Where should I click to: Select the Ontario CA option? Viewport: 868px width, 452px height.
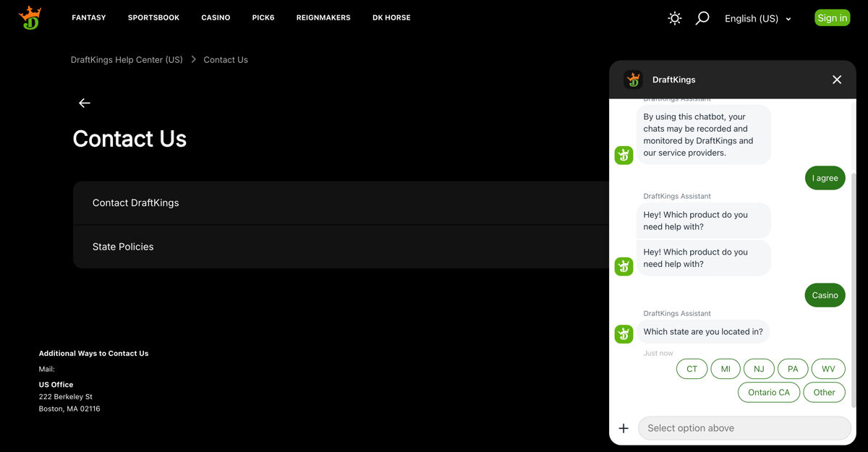click(769, 392)
